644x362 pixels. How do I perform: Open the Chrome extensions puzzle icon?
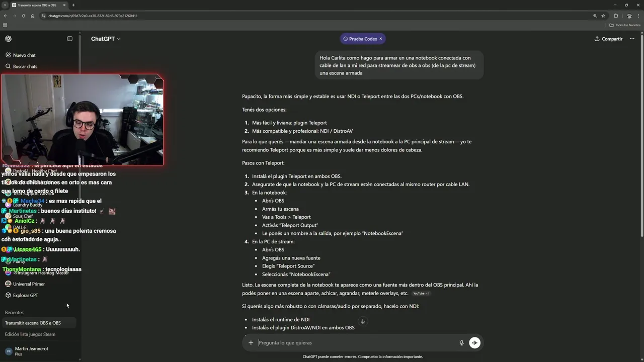pos(616,16)
